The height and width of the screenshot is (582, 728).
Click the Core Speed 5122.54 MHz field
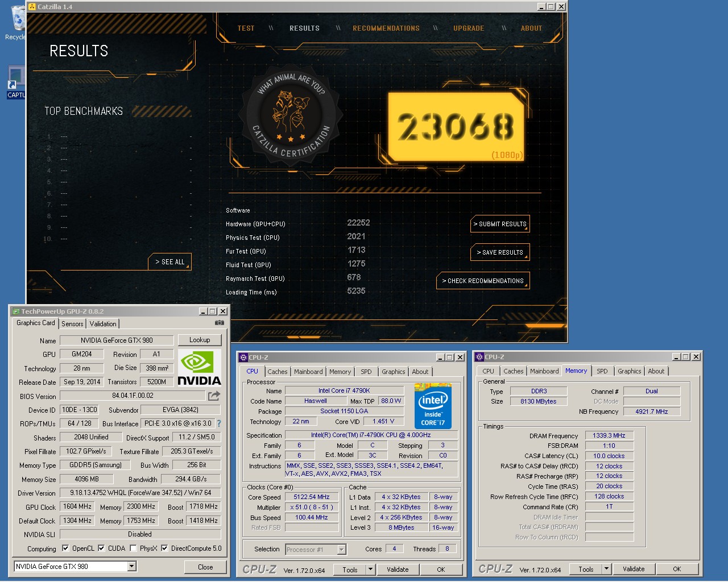coord(312,497)
